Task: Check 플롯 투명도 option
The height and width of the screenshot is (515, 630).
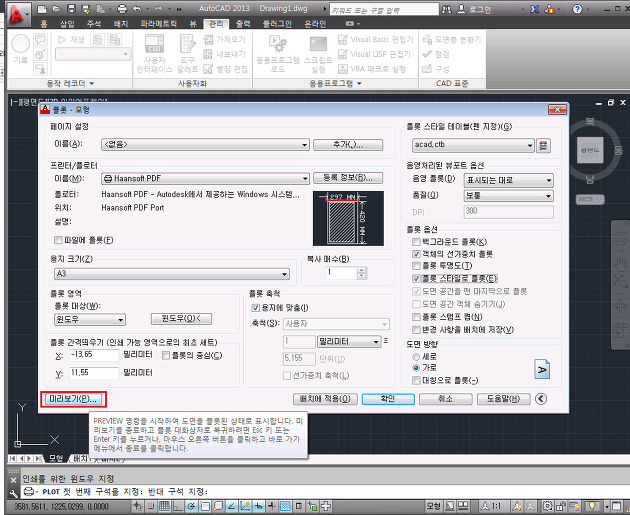Action: point(416,266)
